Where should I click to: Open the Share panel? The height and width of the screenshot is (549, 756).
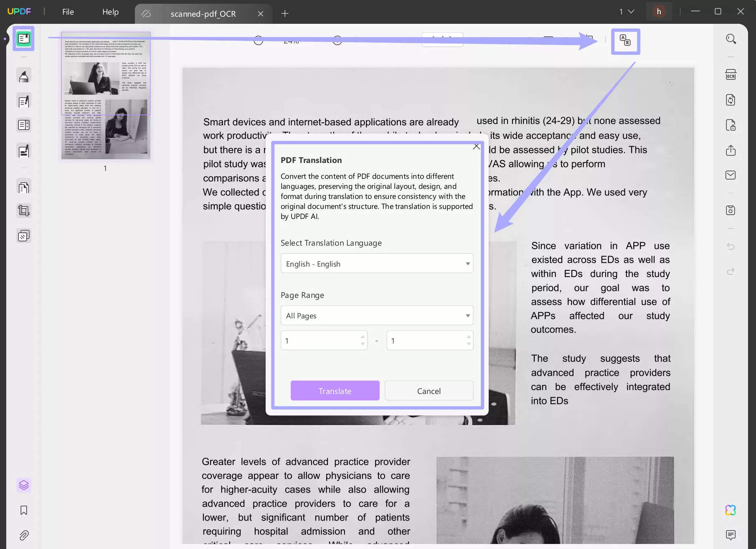[x=731, y=150]
